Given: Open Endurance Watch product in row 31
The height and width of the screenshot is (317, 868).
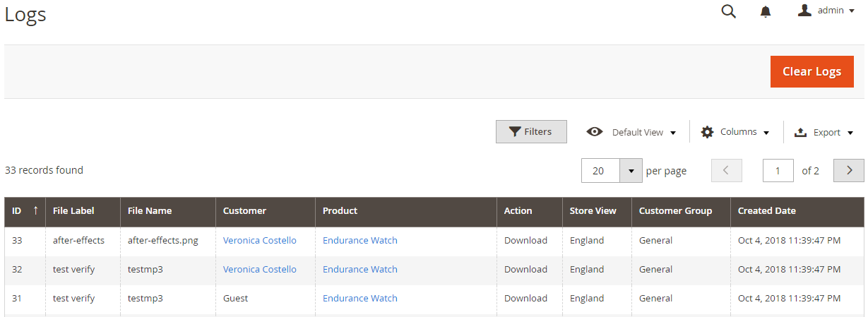Looking at the screenshot, I should [359, 299].
